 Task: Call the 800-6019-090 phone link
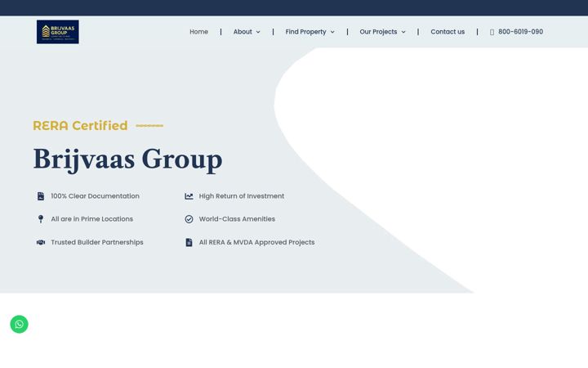(520, 32)
